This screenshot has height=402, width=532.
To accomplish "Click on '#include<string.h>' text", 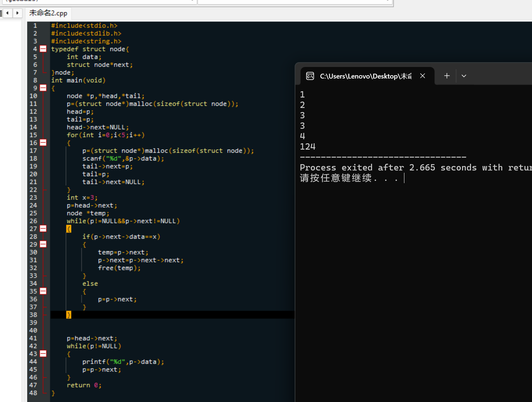I will click(x=86, y=41).
